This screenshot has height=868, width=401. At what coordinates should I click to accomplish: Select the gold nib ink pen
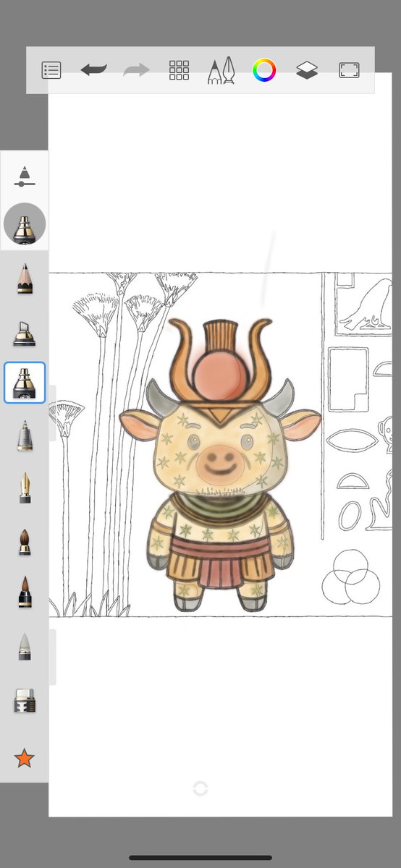[x=25, y=488]
